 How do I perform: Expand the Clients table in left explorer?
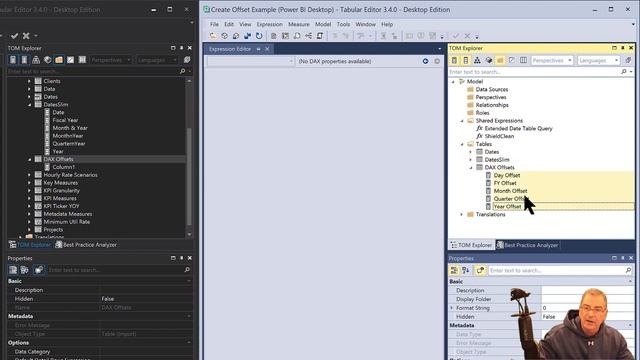[x=29, y=81]
